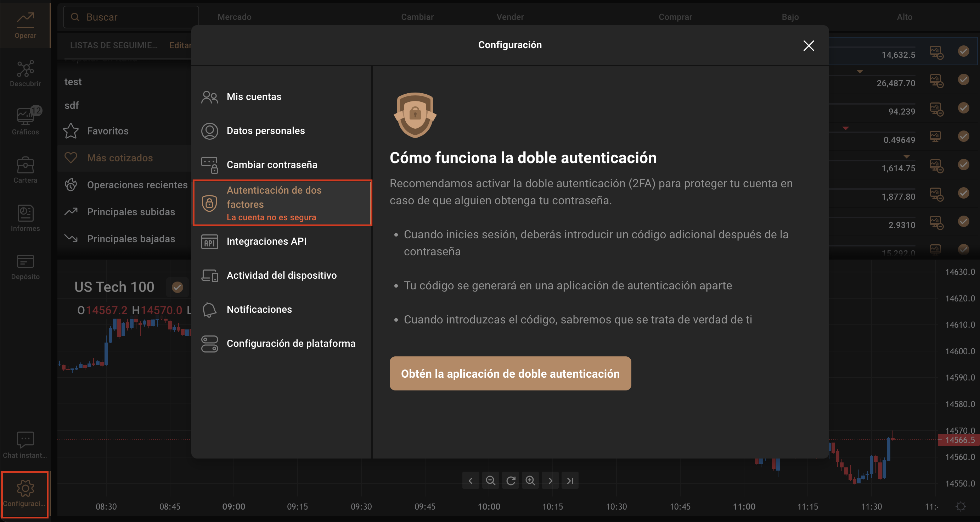The height and width of the screenshot is (522, 980).
Task: Zoom in on the chart
Action: tap(530, 480)
